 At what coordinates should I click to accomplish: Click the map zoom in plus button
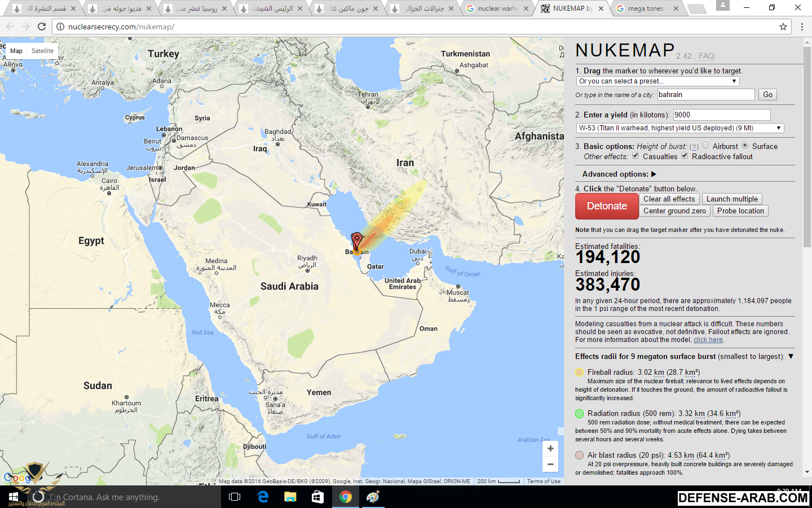click(x=550, y=449)
